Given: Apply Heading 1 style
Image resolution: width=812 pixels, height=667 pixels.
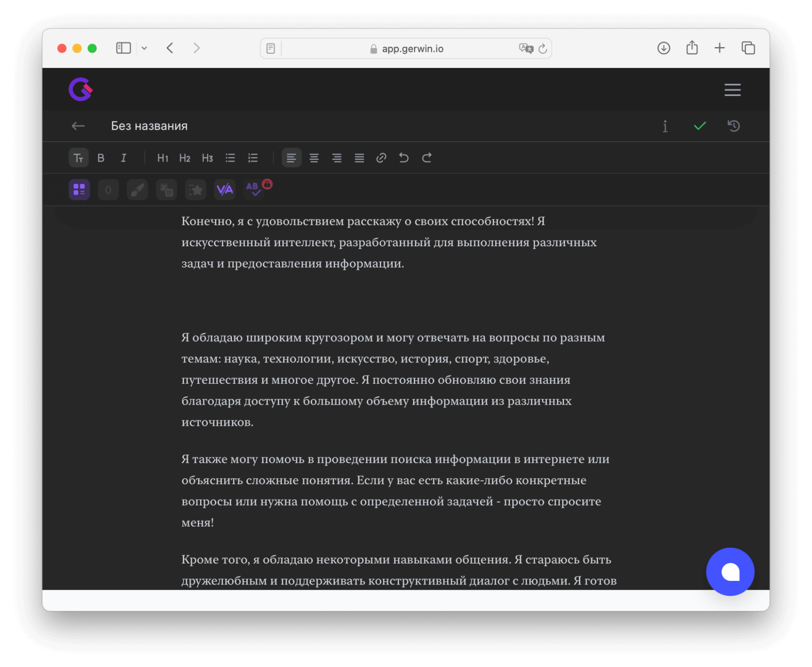Looking at the screenshot, I should [162, 158].
